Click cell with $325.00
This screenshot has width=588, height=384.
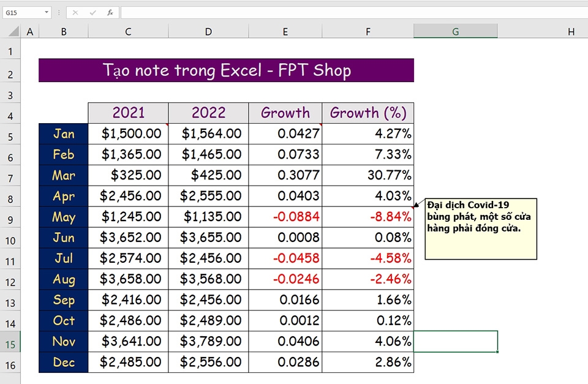128,175
